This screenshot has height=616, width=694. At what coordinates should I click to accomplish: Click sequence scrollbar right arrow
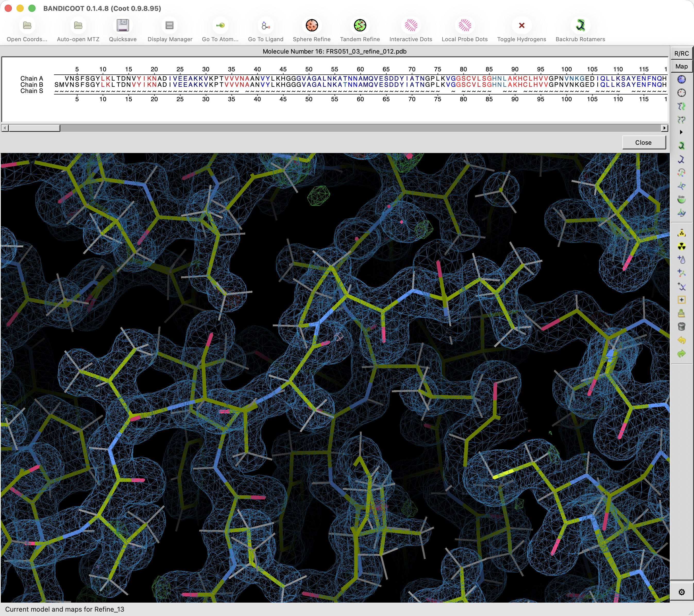664,128
